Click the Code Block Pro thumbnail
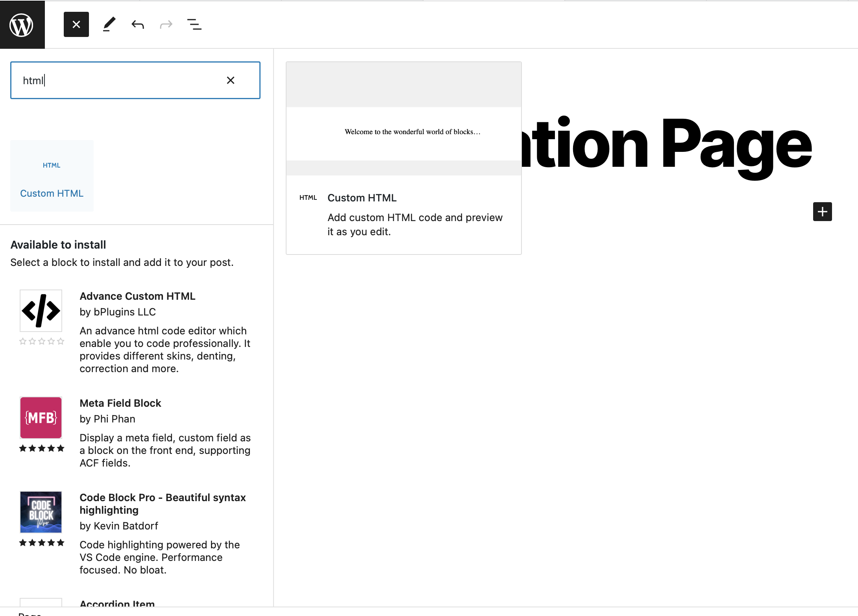This screenshot has height=616, width=858. click(41, 512)
